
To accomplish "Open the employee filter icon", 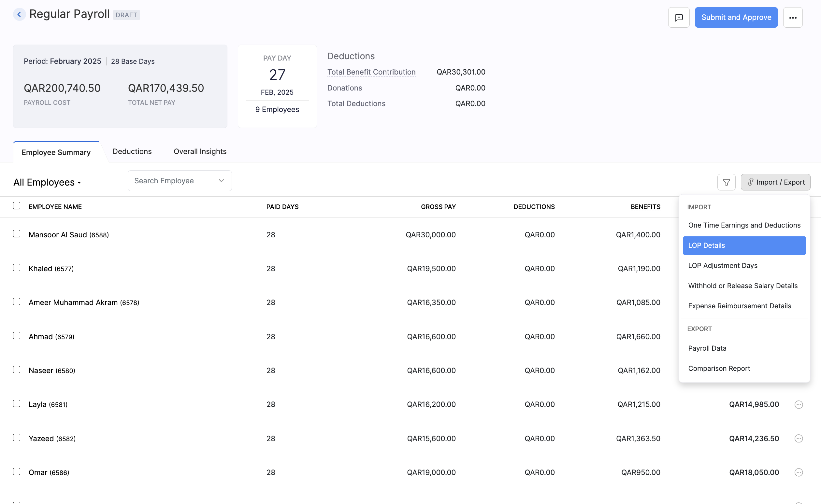I will click(x=726, y=182).
